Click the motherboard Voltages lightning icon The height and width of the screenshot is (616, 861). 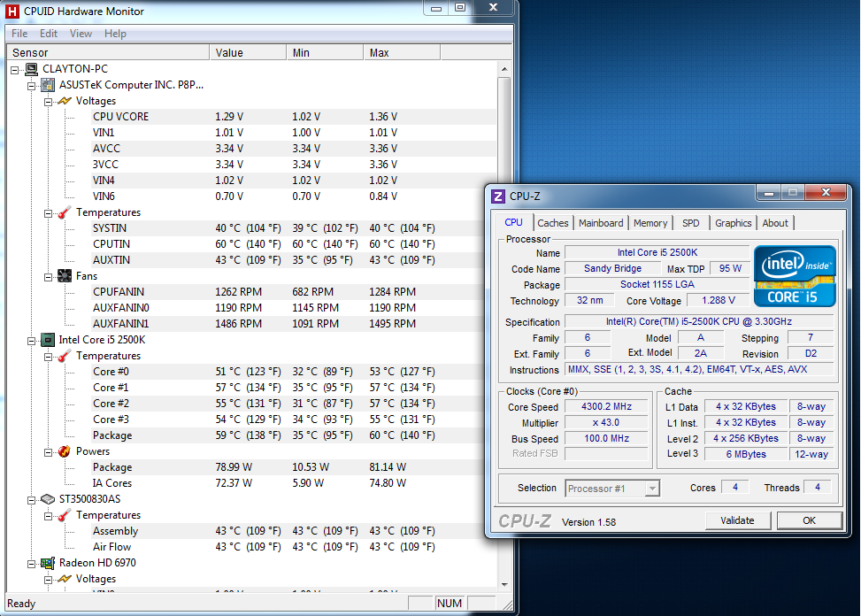[65, 101]
